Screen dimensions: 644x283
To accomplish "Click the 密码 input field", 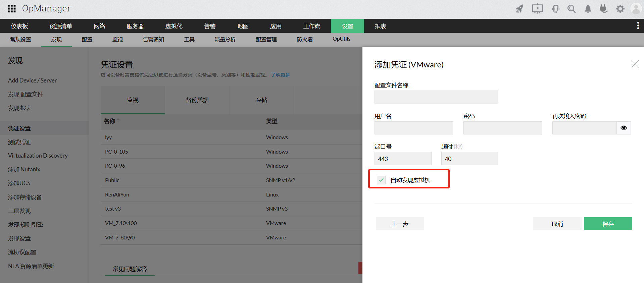I will tap(502, 128).
